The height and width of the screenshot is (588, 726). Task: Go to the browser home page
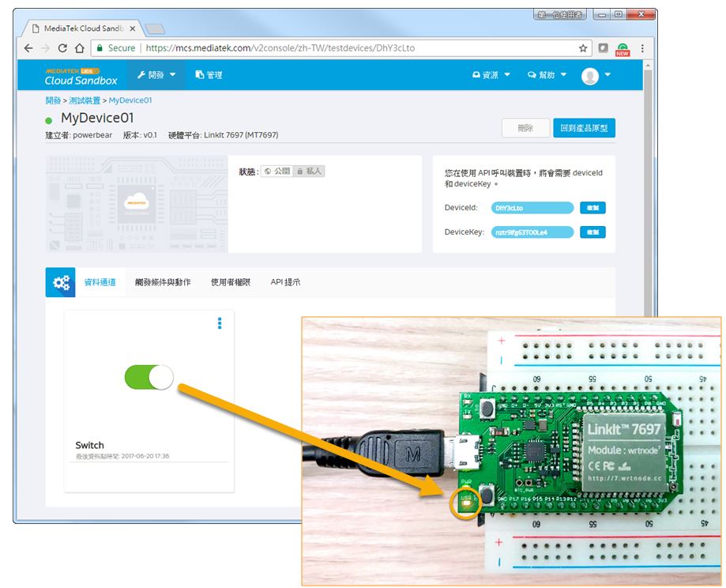(80, 48)
